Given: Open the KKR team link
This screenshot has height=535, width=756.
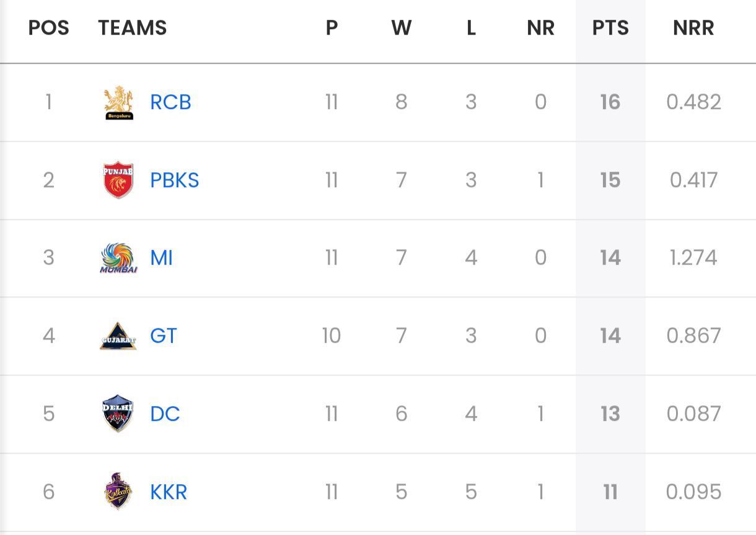Looking at the screenshot, I should 169,492.
